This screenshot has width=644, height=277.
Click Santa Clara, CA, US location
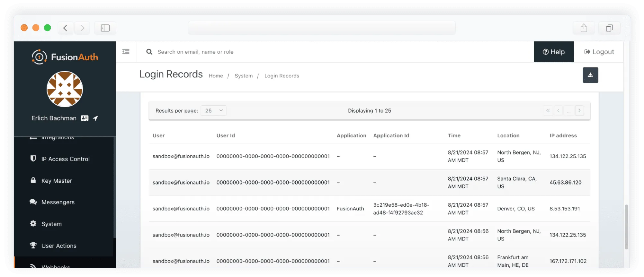tap(517, 182)
